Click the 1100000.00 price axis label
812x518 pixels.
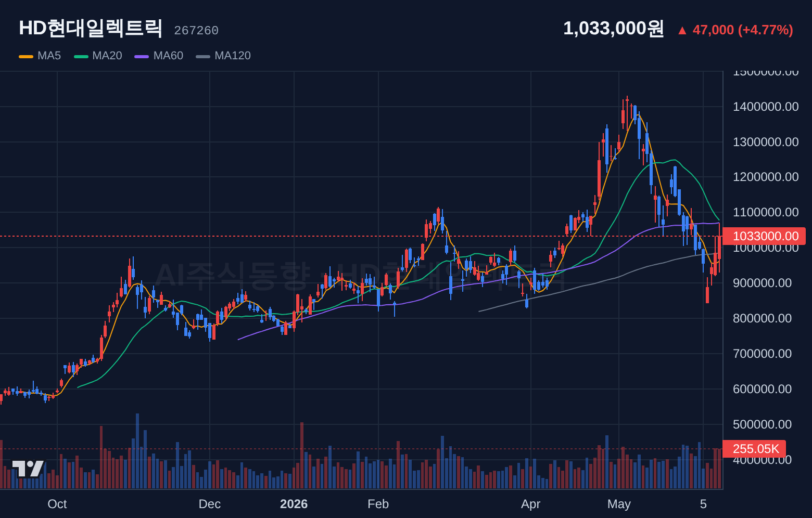[766, 212]
